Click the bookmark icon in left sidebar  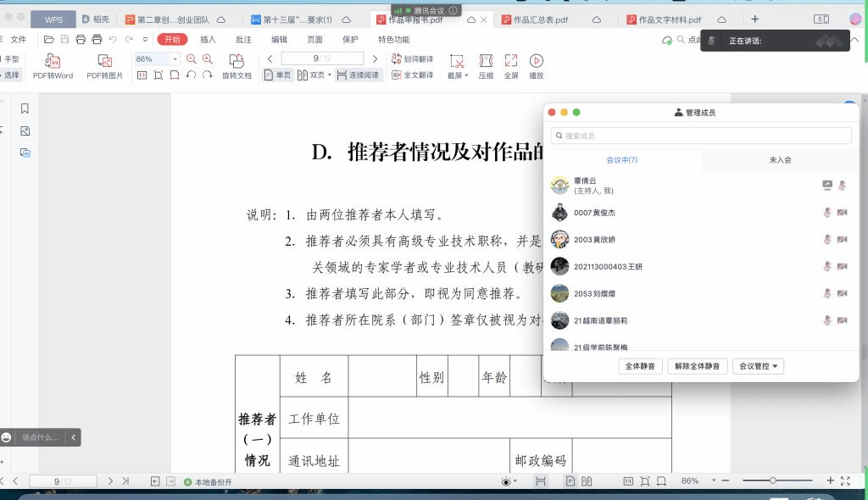coord(25,108)
